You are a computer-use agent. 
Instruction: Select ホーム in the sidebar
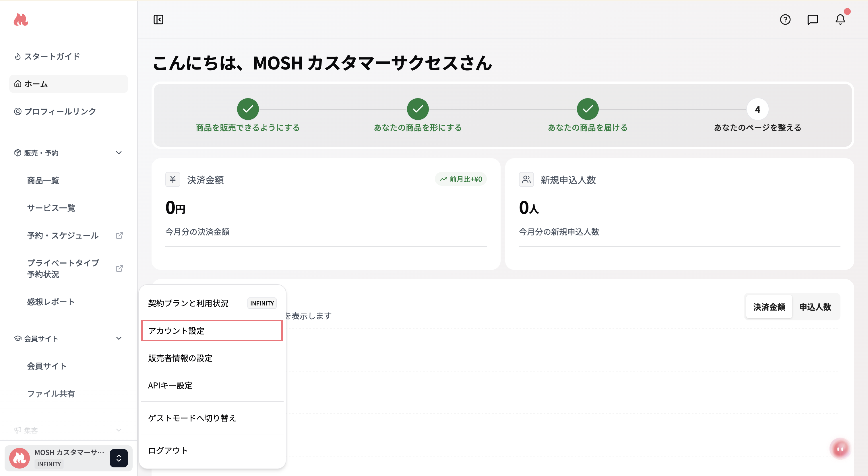pos(69,84)
